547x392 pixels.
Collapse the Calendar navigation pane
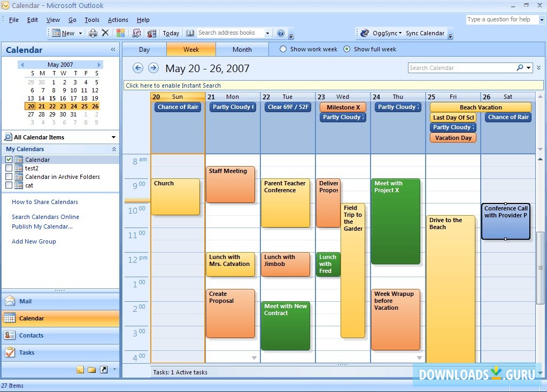[x=113, y=50]
